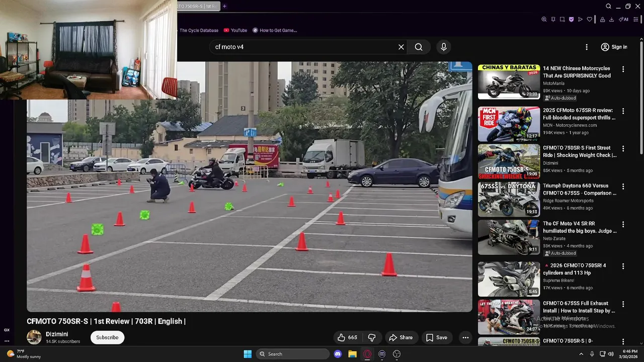Image resolution: width=644 pixels, height=362 pixels.
Task: Open the browser tab search magnifier
Action: pyautogui.click(x=608, y=6)
